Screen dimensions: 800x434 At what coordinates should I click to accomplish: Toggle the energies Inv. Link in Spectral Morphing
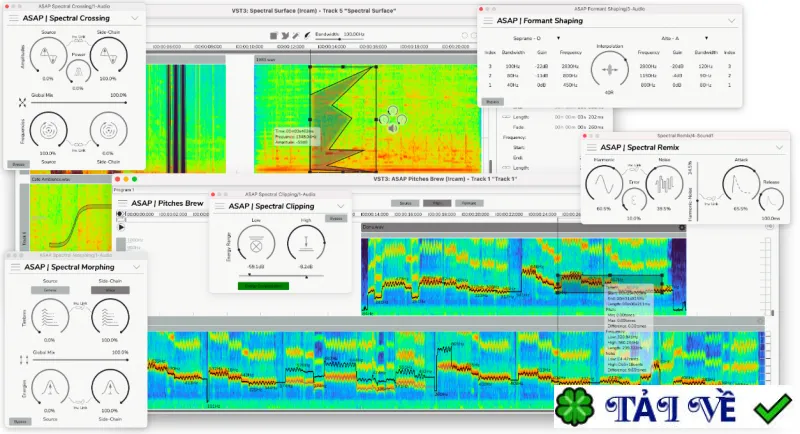[x=80, y=404]
